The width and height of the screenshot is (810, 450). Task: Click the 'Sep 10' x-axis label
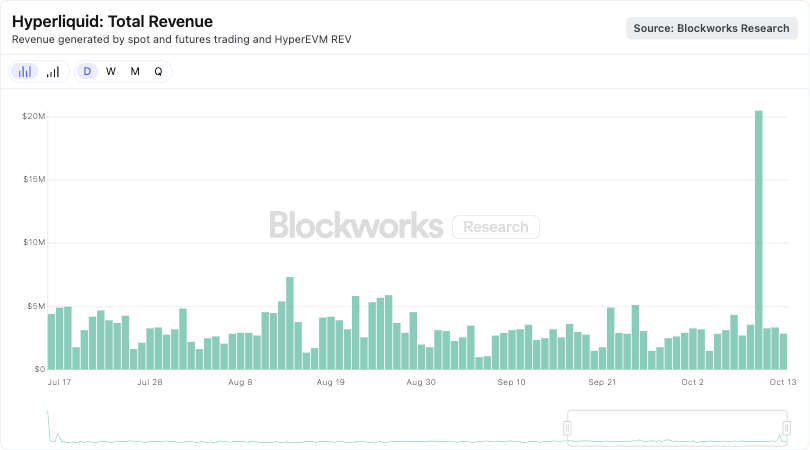pyautogui.click(x=511, y=382)
